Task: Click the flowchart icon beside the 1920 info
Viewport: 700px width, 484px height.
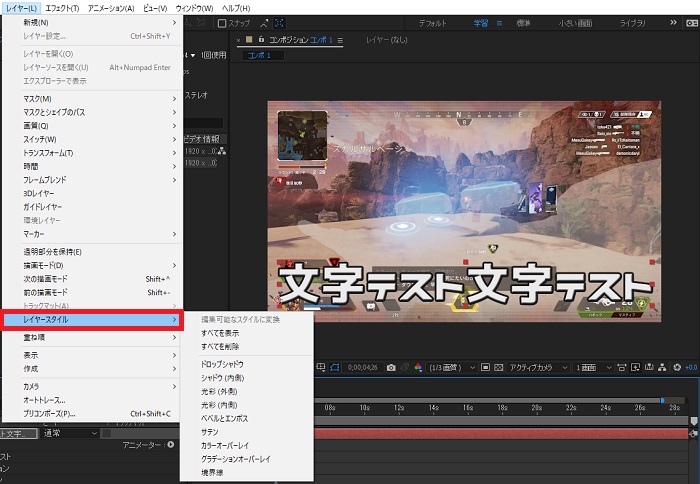Action: (222, 151)
